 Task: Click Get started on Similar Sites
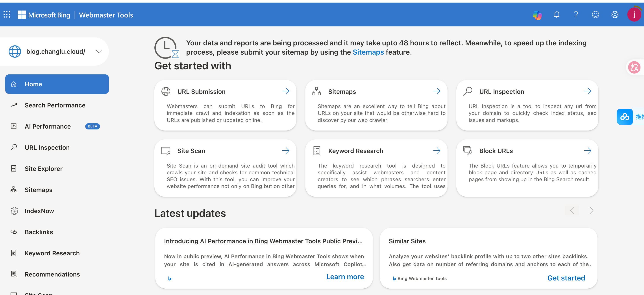tap(566, 278)
